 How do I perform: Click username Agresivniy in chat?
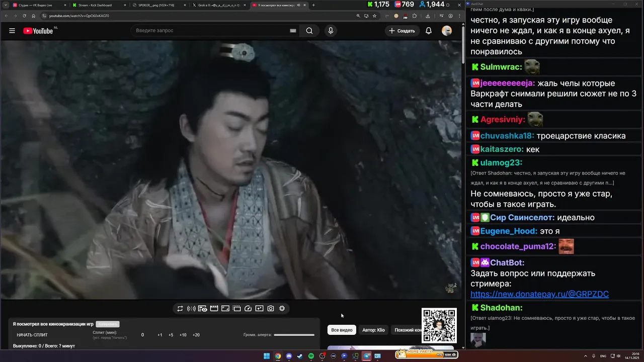pos(502,120)
